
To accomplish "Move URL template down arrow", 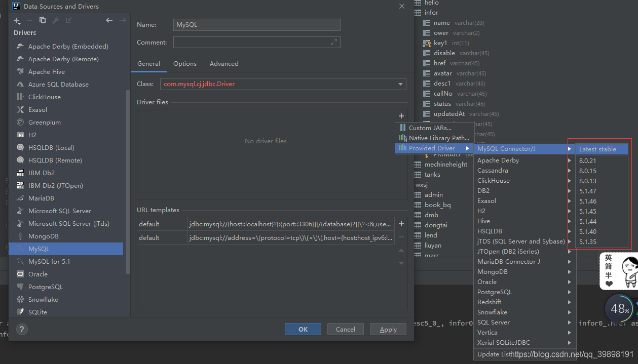I will pyautogui.click(x=401, y=263).
